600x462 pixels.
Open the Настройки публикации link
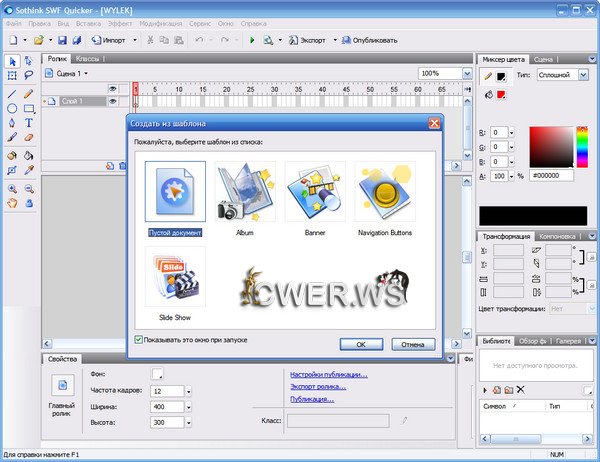click(x=328, y=375)
